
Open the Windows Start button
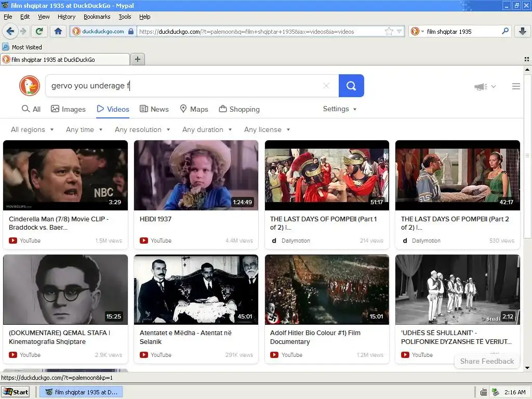pos(16,392)
